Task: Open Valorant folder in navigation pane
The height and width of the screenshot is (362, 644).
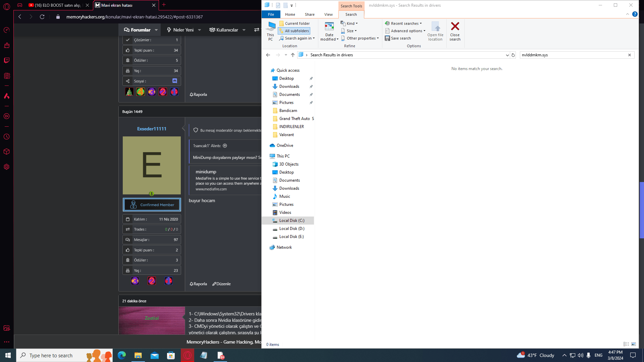Action: click(286, 135)
